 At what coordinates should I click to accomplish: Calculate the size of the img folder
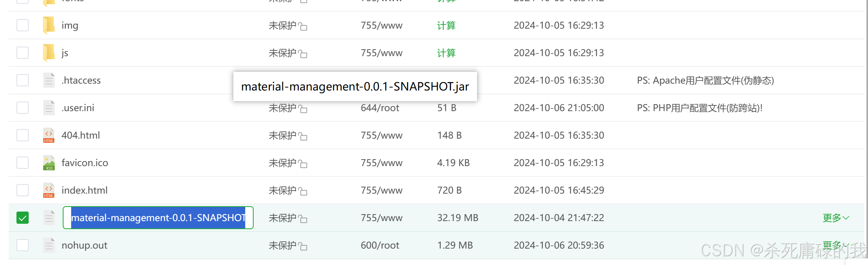(446, 26)
